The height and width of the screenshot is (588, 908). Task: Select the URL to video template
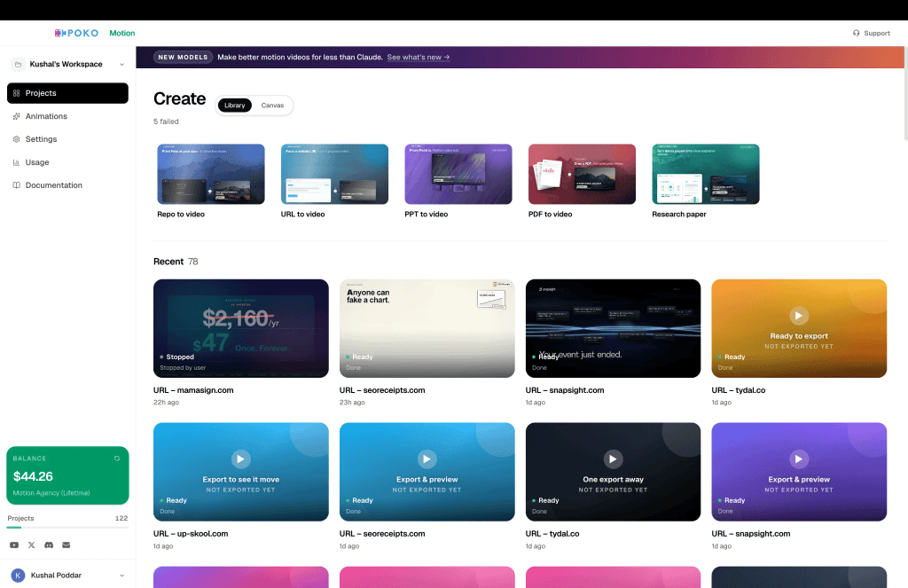pyautogui.click(x=334, y=175)
